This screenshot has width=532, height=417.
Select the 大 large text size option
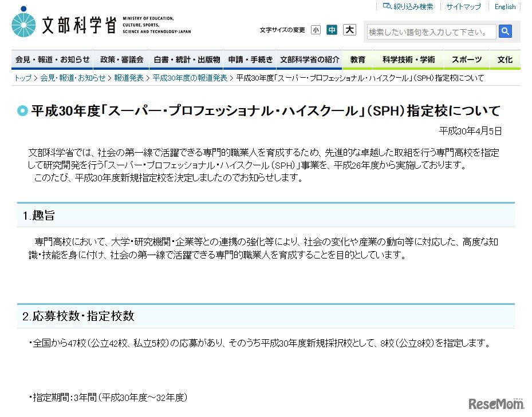coord(349,30)
